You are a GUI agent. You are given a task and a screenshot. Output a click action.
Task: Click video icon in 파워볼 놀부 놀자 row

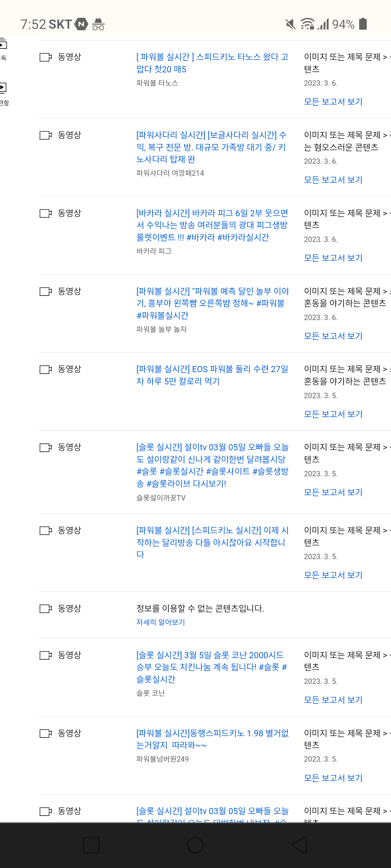point(46,292)
